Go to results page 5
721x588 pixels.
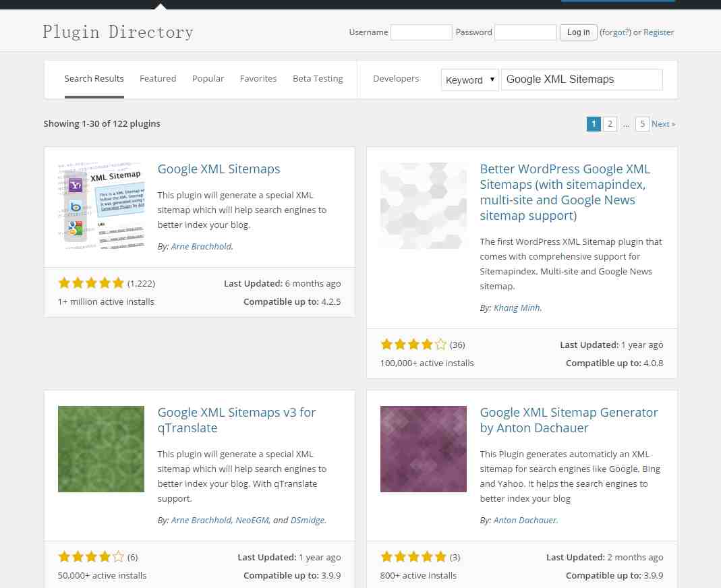tap(642, 123)
